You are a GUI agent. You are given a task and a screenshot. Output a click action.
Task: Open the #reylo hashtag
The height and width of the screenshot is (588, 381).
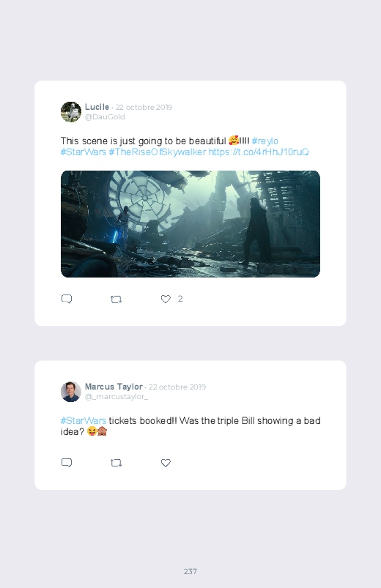(x=265, y=141)
